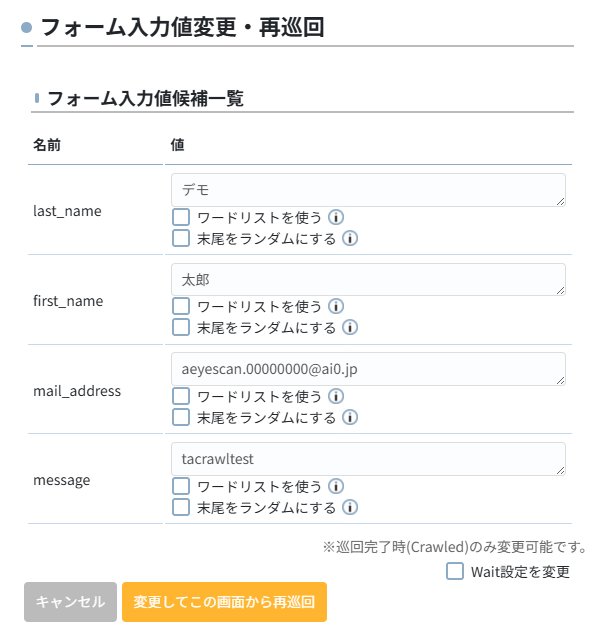Check 末尾をランダムにする for message
The image size is (590, 635).
coord(181,507)
